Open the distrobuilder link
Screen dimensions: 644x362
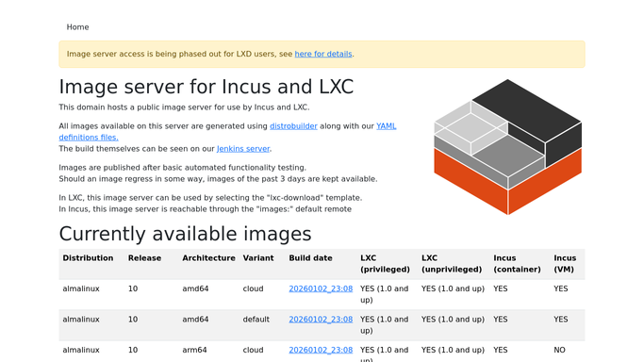coord(293,126)
